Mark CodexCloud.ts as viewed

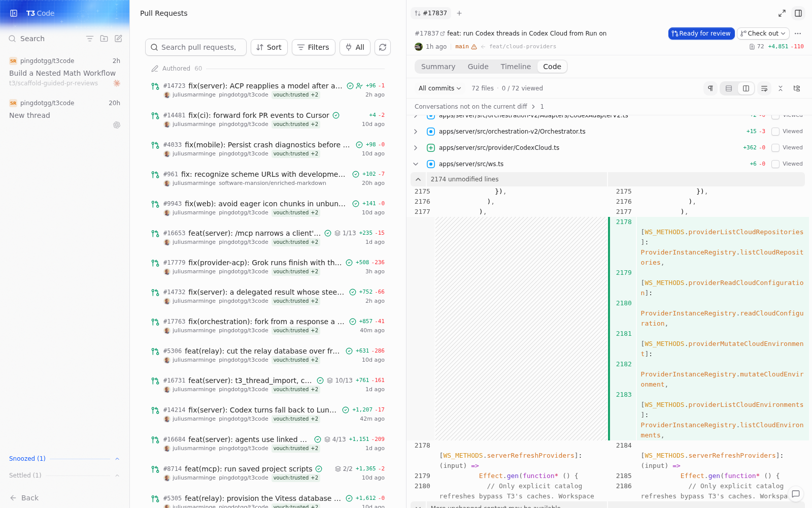tap(775, 148)
